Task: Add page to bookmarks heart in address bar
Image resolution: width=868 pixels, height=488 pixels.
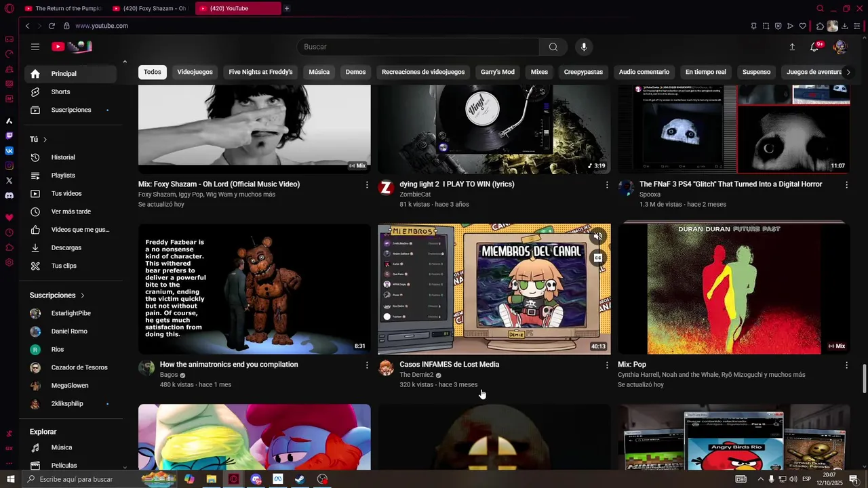Action: [x=802, y=26]
